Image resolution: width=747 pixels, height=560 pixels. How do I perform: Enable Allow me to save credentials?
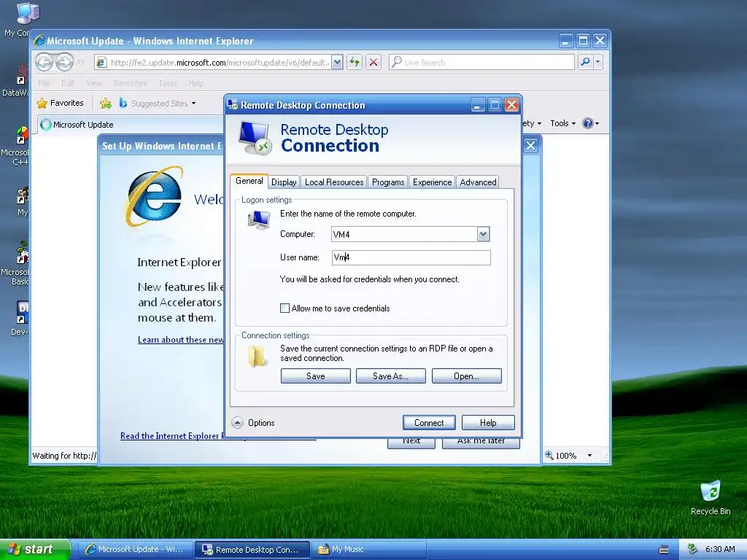[285, 308]
